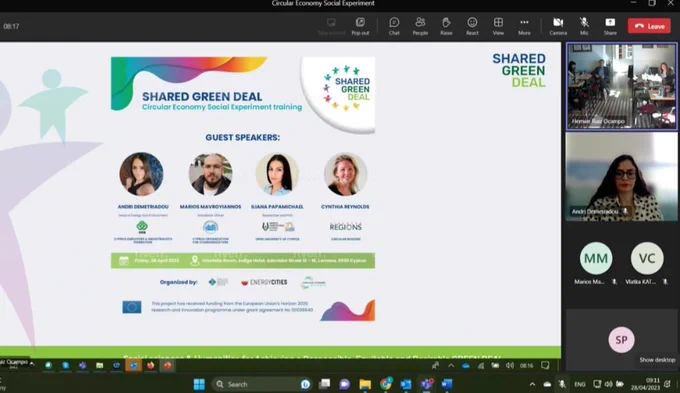Click the 'SHARED GREEN DEAL' slide title

click(x=202, y=96)
